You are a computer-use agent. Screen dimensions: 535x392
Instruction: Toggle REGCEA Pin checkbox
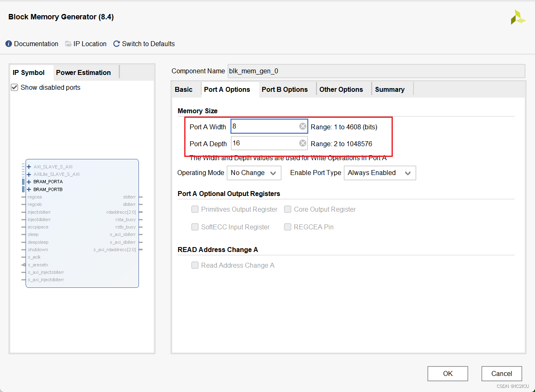(x=288, y=227)
